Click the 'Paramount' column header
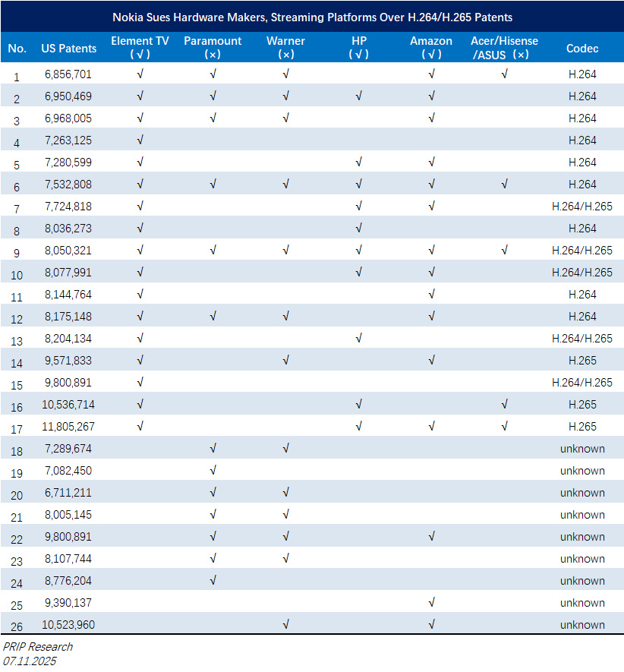Image resolution: width=624 pixels, height=672 pixels. point(213,47)
